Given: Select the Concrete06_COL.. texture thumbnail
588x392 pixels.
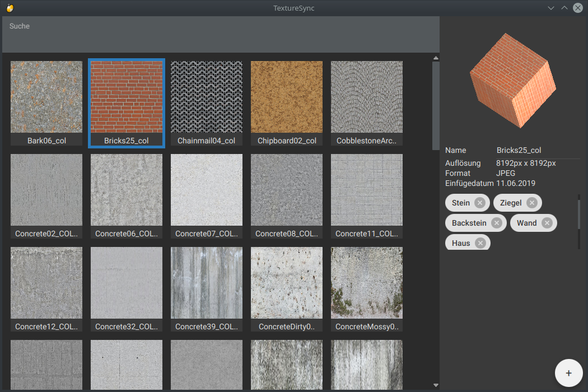Looking at the screenshot, I should pos(127,196).
